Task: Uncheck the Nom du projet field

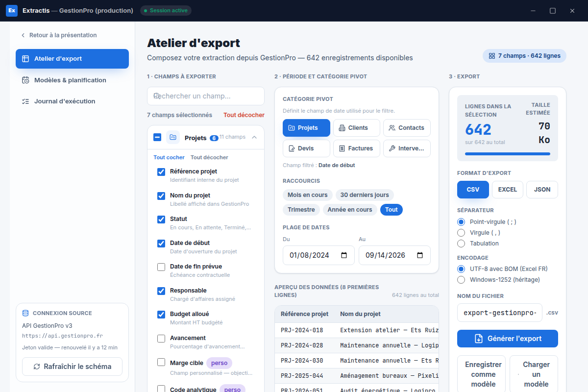Action: pyautogui.click(x=161, y=196)
